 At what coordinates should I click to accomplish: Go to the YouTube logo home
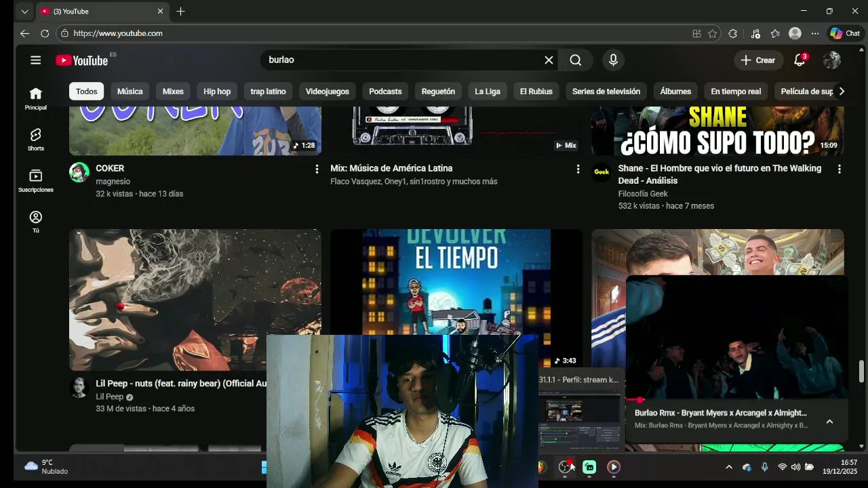(82, 60)
